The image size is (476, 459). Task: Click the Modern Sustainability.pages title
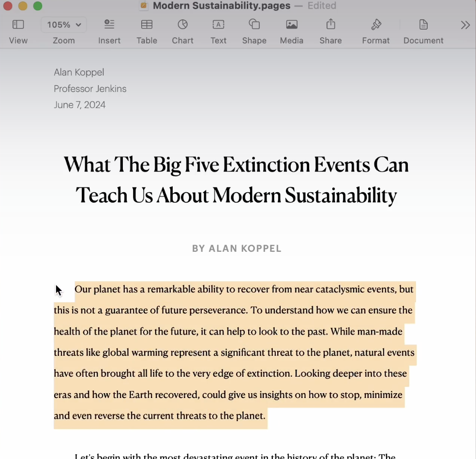click(x=222, y=5)
